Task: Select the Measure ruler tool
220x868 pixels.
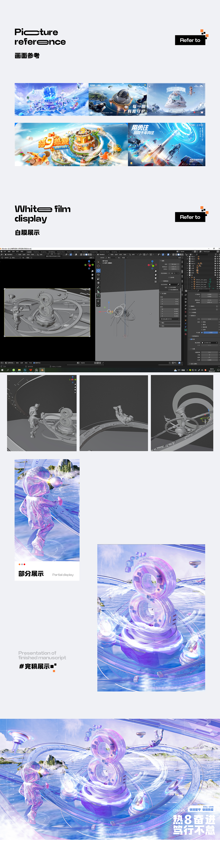Action: (98, 292)
